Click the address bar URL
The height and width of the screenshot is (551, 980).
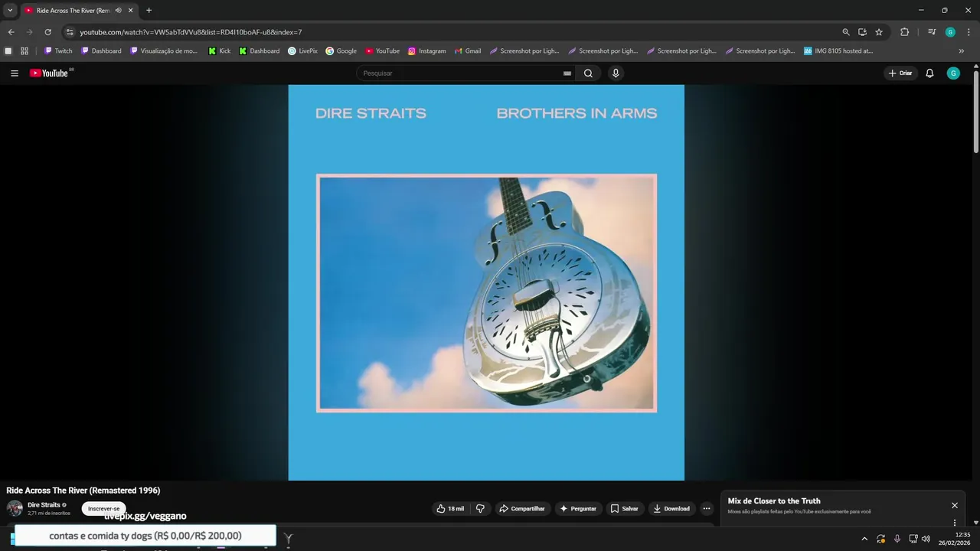[191, 32]
